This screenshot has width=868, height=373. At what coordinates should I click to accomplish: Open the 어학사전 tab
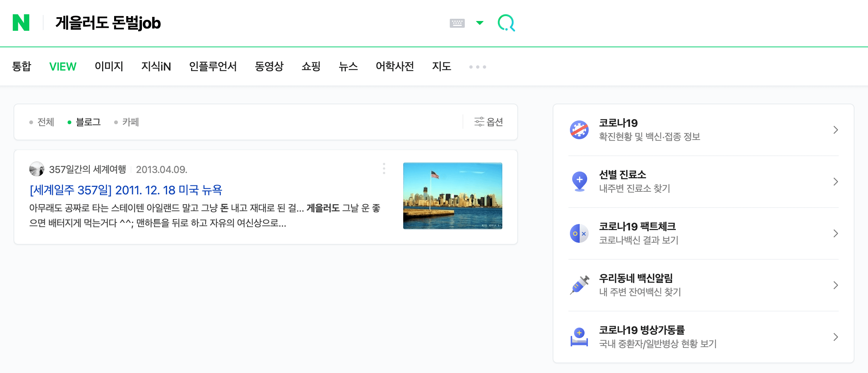tap(395, 66)
